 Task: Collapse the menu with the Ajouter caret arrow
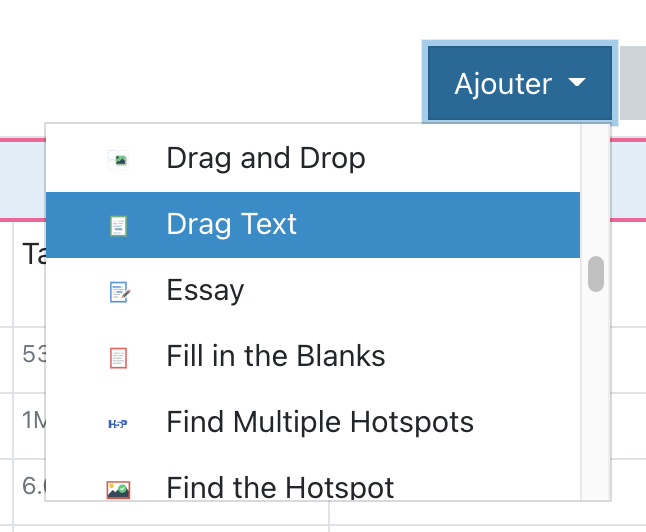[x=576, y=84]
